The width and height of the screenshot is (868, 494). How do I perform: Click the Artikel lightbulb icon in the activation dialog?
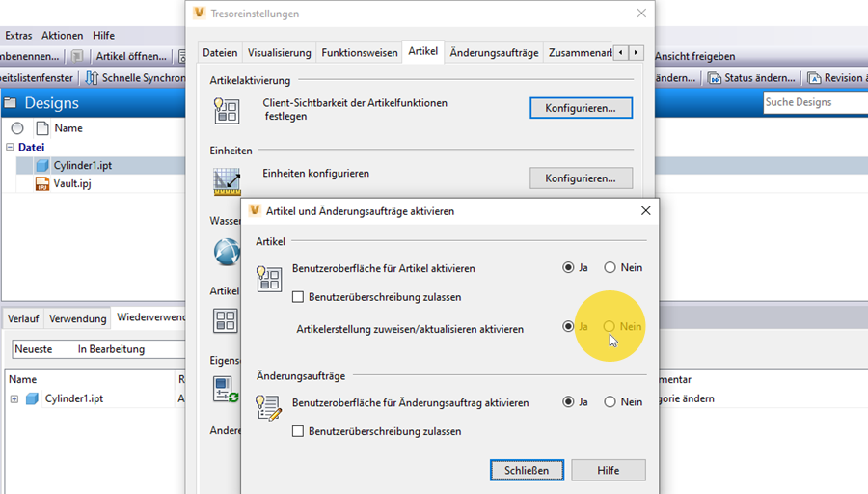pos(269,279)
